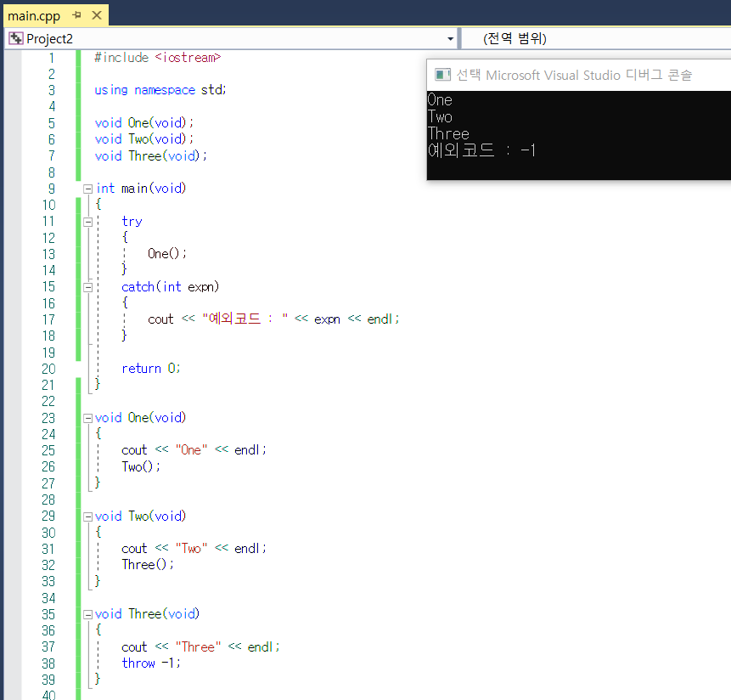731x700 pixels.
Task: Open the (전역 범위) scope dropdown
Action: [597, 38]
